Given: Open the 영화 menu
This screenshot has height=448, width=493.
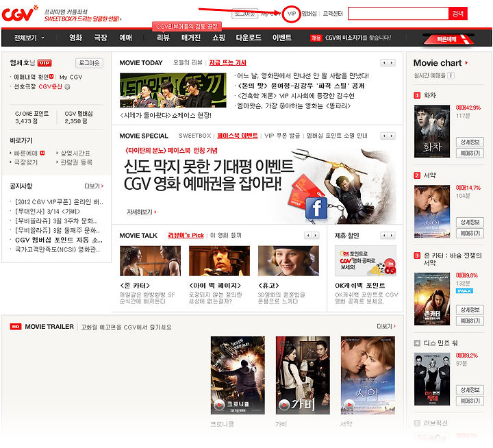Looking at the screenshot, I should 75,38.
